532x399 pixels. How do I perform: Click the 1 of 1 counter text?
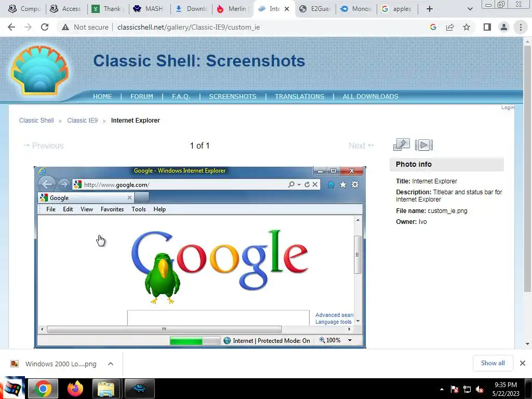199,145
